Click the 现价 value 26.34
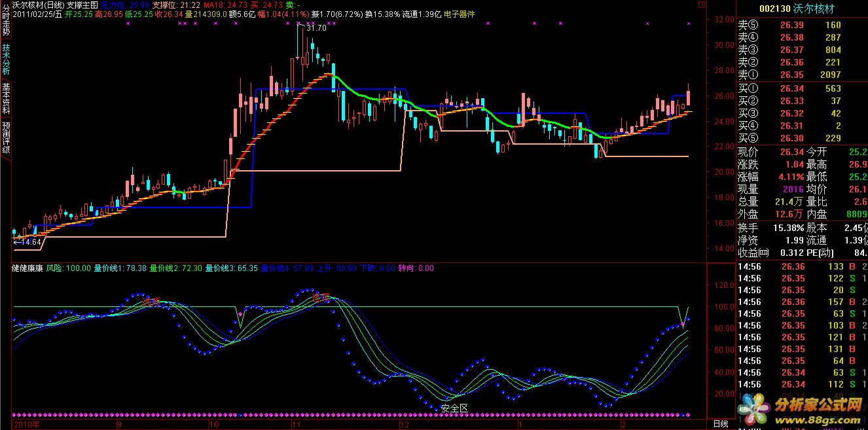868x430 pixels. tap(791, 152)
